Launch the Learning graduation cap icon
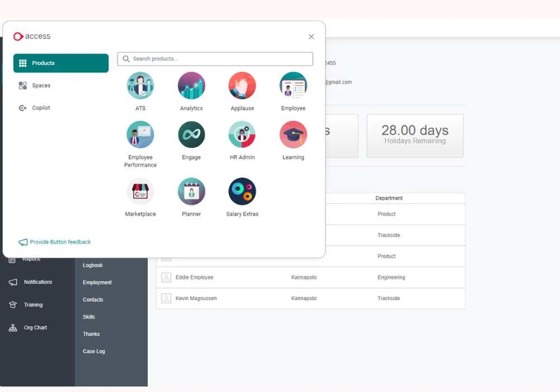560x392 pixels. [x=293, y=134]
